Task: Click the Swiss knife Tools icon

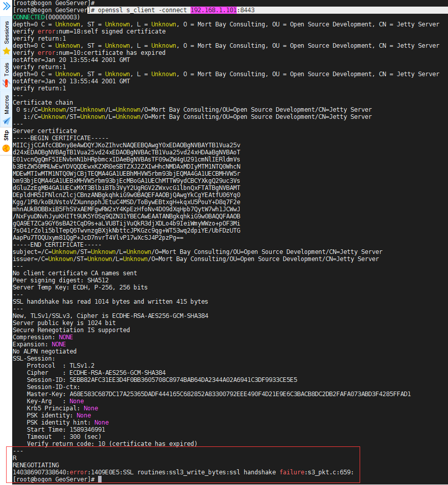Action: [6, 83]
